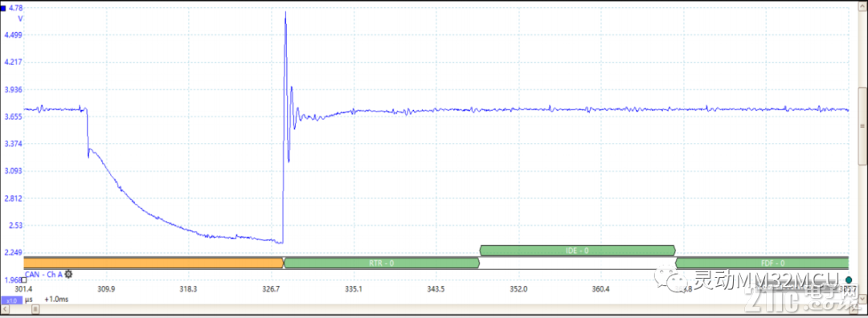Click the +1.0ms time offset label
Image resolution: width=868 pixels, height=318 pixels.
pos(56,300)
